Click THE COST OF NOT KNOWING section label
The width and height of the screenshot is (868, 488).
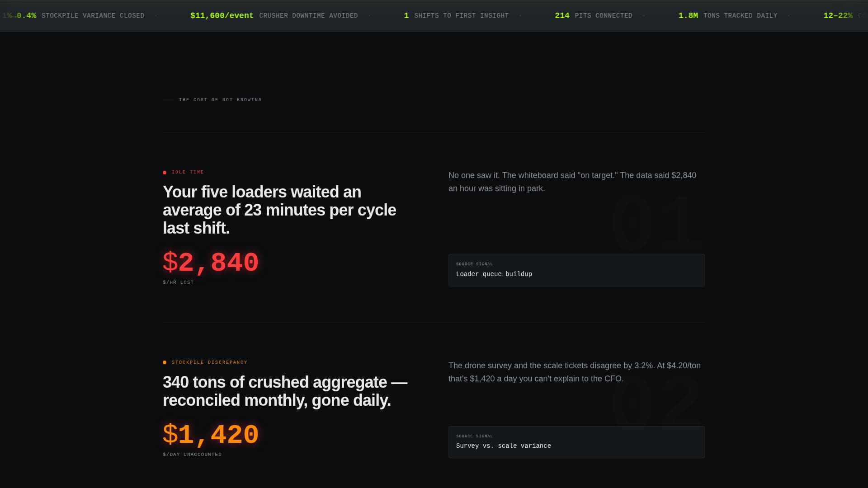pos(220,100)
